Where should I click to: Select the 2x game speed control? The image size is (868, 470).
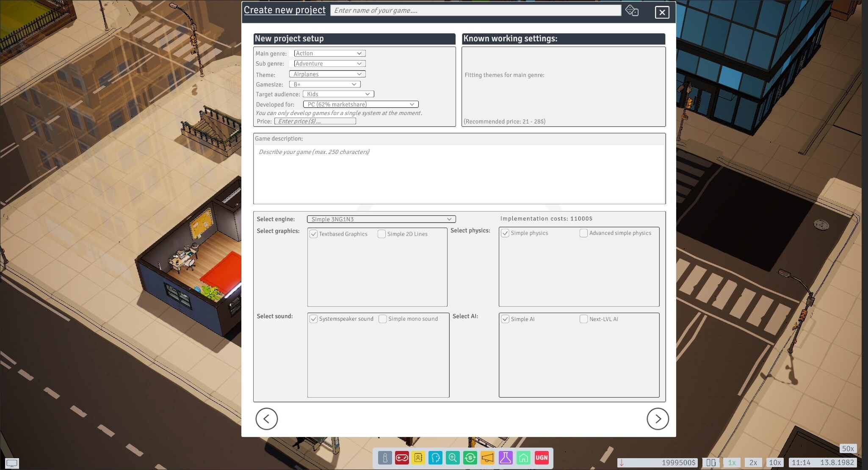click(x=753, y=462)
